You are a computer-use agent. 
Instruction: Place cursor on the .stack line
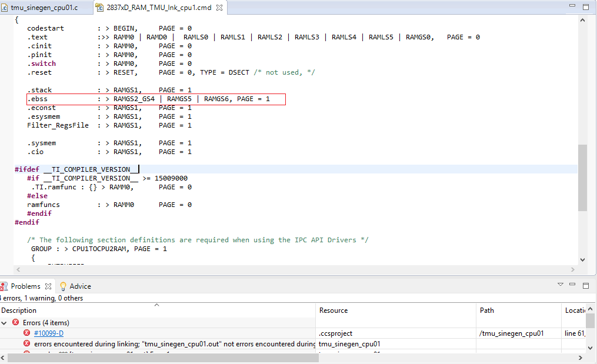click(109, 90)
